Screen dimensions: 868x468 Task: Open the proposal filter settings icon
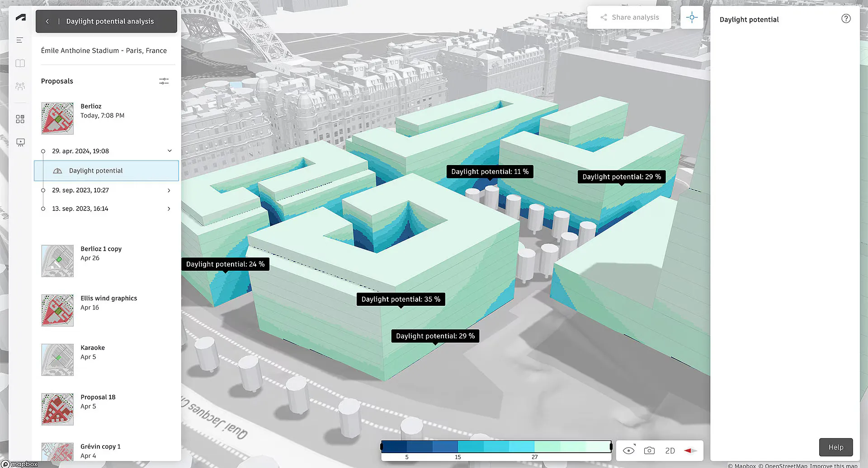tap(164, 81)
